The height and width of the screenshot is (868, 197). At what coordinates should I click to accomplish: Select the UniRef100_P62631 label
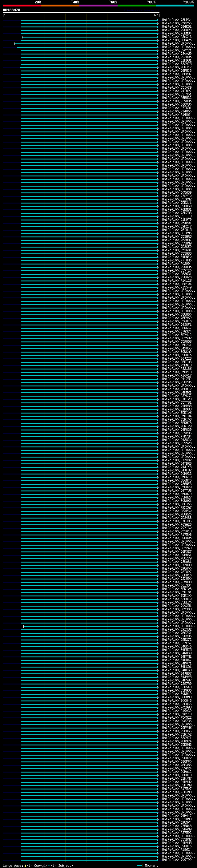pyautogui.click(x=177, y=274)
